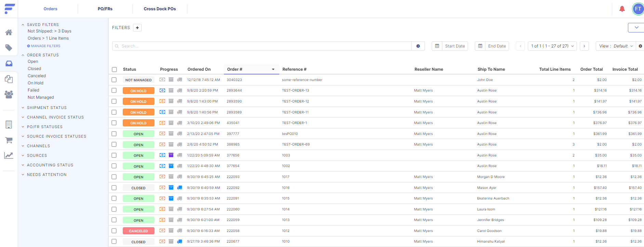Open the Home icon in the sidebar
644x247 pixels.
pos(9,32)
